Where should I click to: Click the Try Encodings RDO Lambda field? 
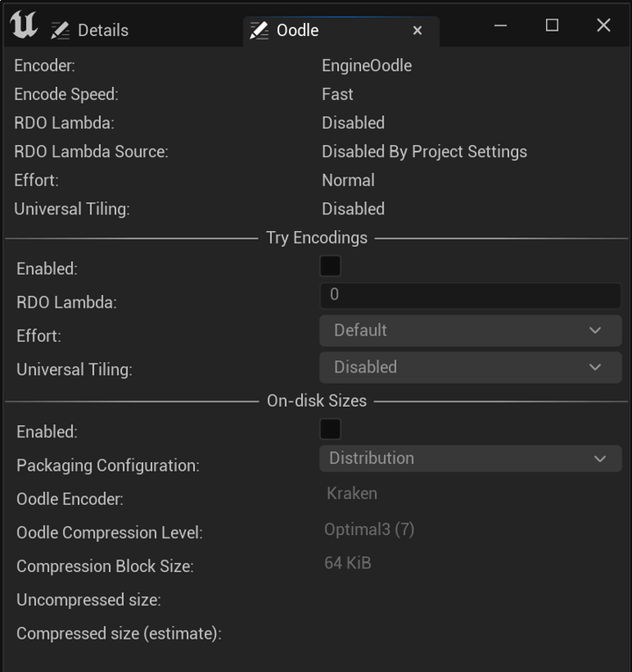[470, 295]
